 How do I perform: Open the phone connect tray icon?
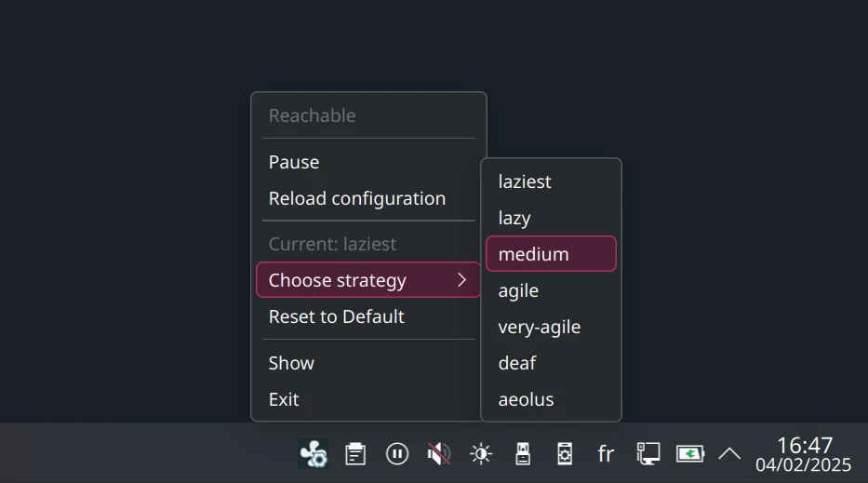[565, 454]
